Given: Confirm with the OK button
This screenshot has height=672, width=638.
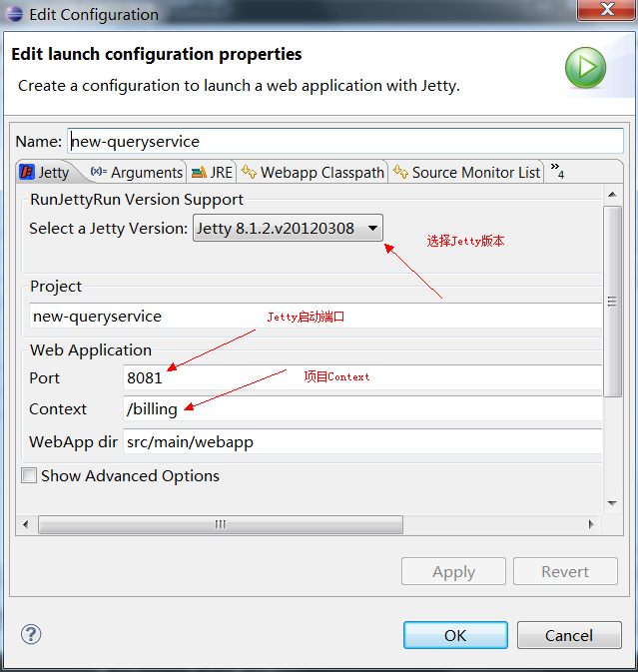Looking at the screenshot, I should coord(455,635).
